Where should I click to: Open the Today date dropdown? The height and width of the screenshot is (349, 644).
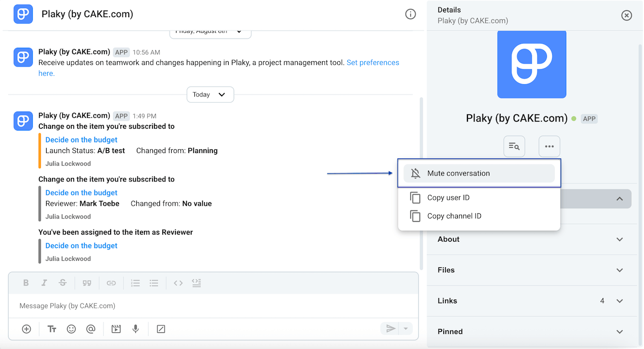click(210, 94)
